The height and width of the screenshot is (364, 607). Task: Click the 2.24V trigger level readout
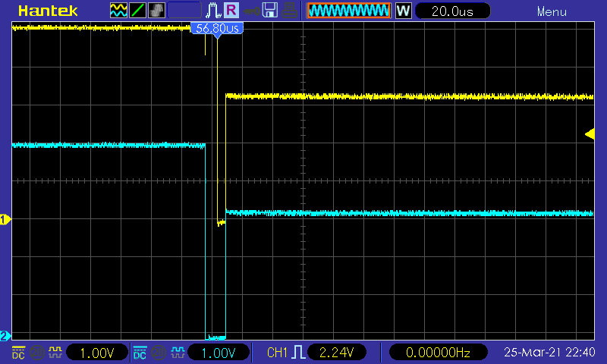coord(336,353)
